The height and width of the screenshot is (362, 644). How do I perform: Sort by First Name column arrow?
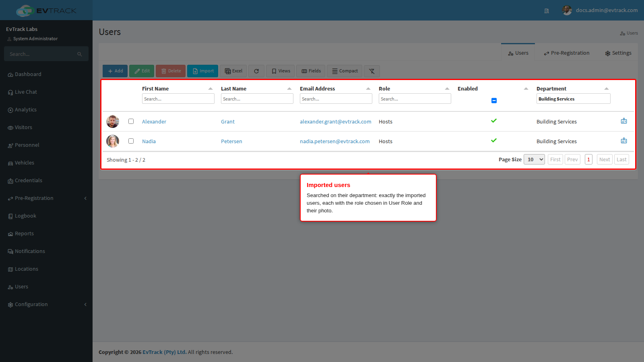[210, 88]
